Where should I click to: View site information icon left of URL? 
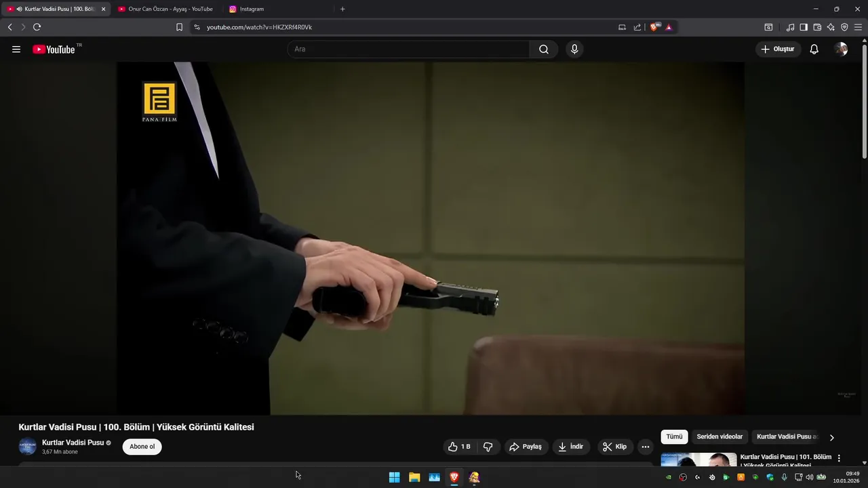(197, 27)
